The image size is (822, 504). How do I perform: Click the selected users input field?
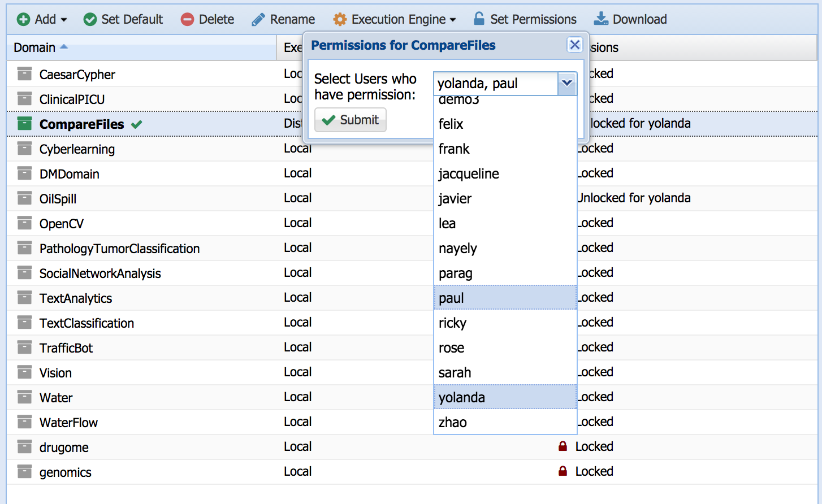pos(495,84)
